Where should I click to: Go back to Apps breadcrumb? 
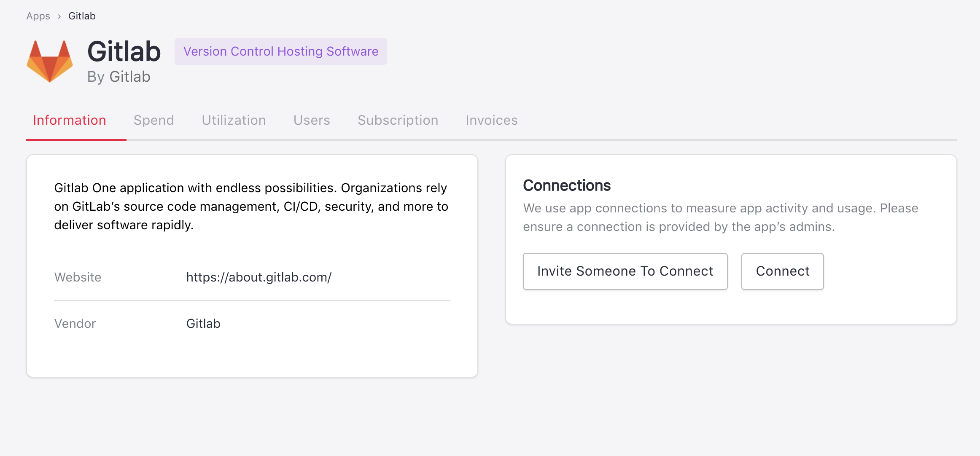(x=38, y=16)
